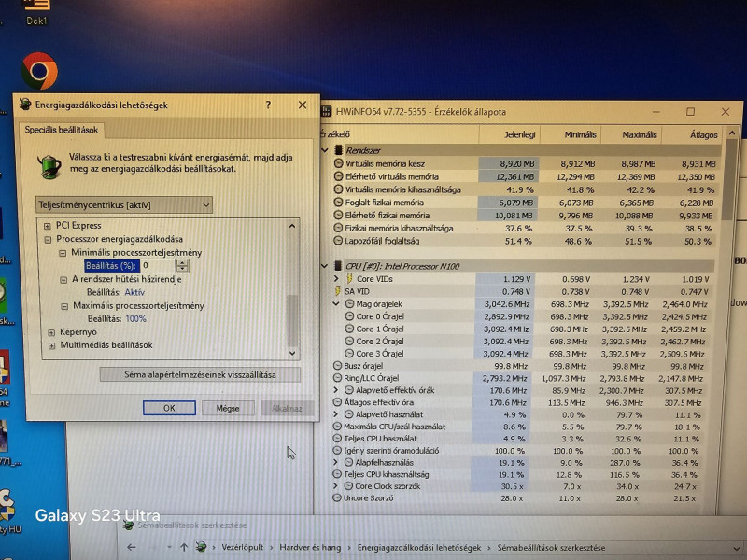Viewport: 747px width, 560px height.
Task: Open the address bar dropdown in Explorer
Action: 736,549
